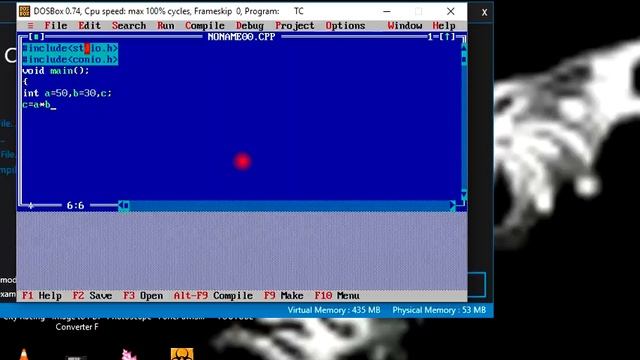
Task: Open the Help menu
Action: click(x=444, y=26)
